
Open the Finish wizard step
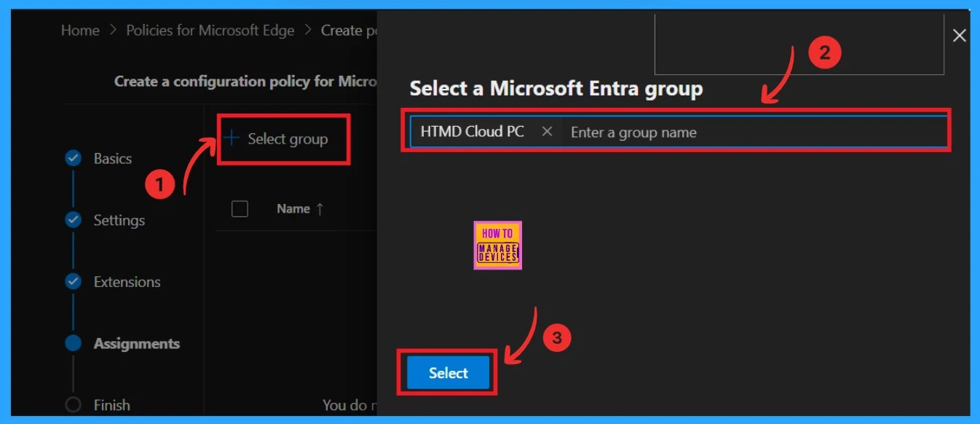[x=112, y=405]
